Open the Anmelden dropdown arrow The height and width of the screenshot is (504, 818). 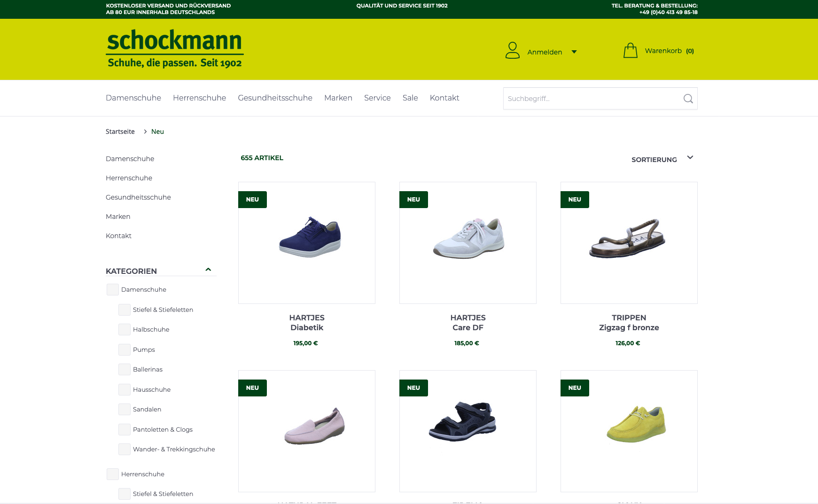click(574, 52)
